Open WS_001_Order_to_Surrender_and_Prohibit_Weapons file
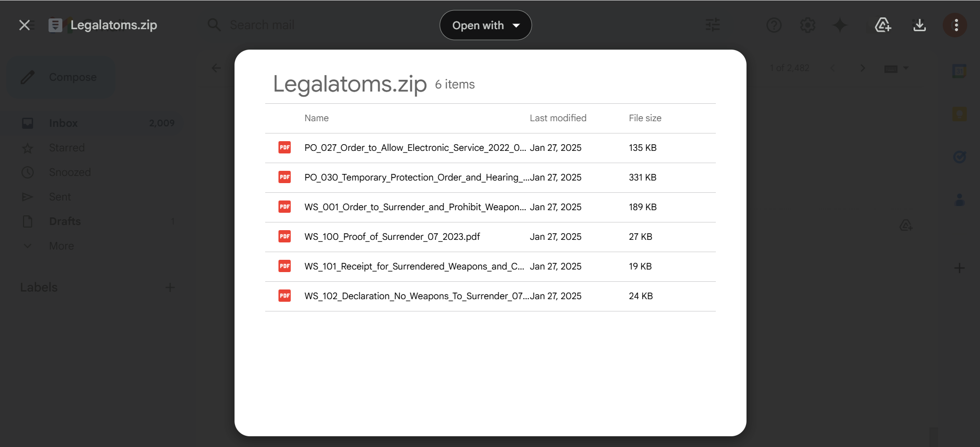Screen dimensions: 980x447 491,207
